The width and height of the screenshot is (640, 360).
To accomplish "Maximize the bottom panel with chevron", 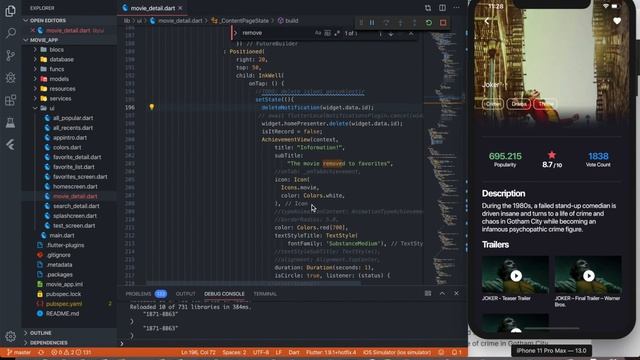I will click(x=442, y=293).
